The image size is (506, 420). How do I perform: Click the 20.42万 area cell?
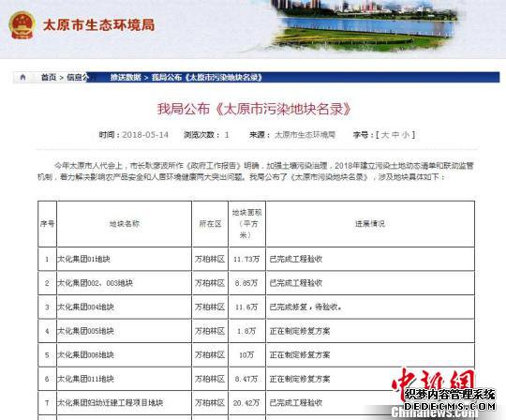[246, 402]
